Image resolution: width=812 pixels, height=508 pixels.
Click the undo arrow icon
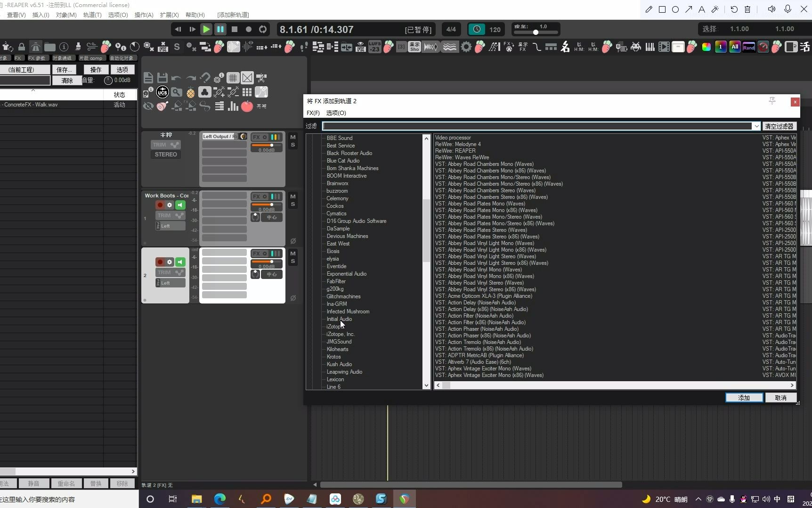[176, 78]
